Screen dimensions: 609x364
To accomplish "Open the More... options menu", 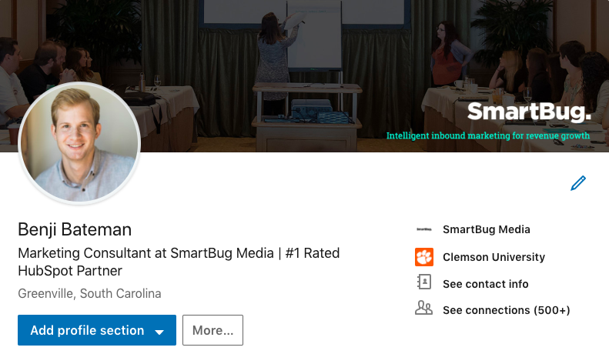I will (x=212, y=330).
